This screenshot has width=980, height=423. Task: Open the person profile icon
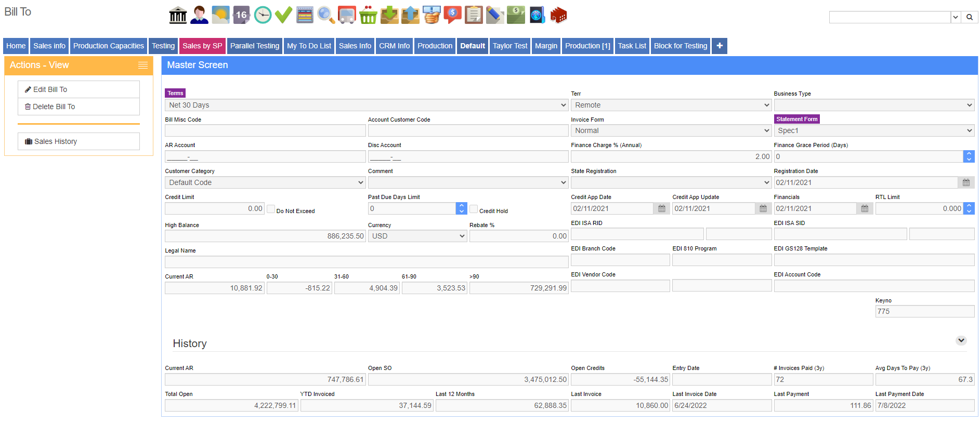click(199, 15)
